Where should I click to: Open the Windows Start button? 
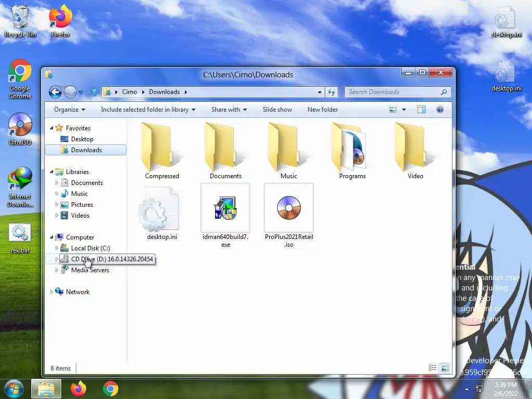(14, 389)
